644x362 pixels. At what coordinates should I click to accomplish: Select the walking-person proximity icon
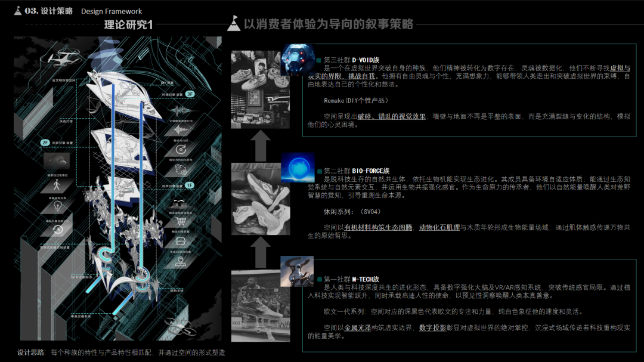coord(56,184)
